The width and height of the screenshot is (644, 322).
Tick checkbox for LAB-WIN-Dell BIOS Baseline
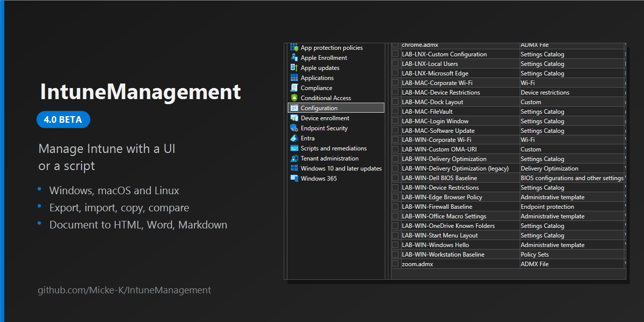[395, 178]
